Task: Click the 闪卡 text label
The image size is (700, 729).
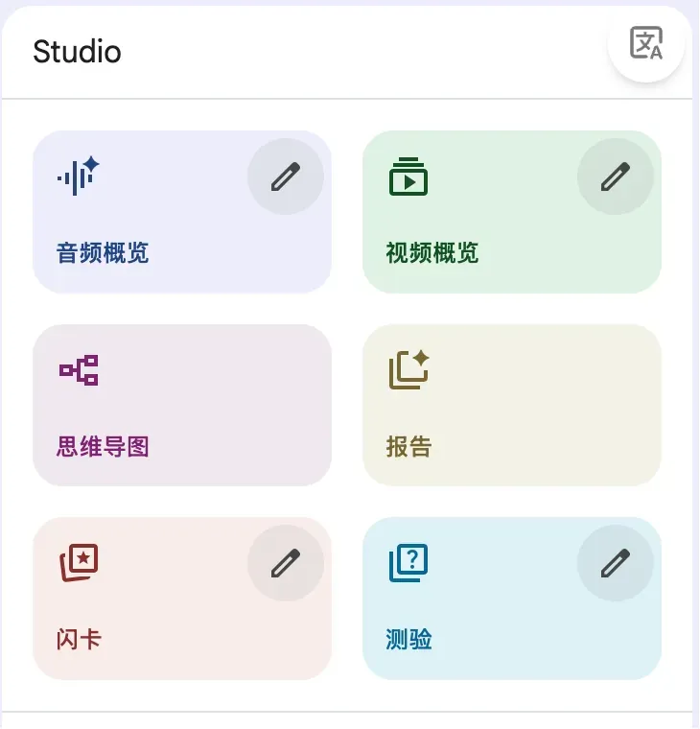Action: click(79, 639)
